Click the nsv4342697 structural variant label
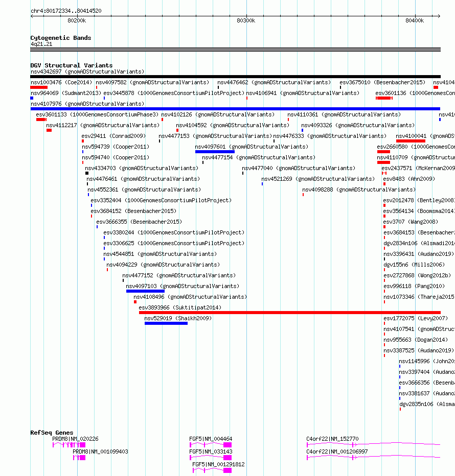Screen dimensions: 455x476 tap(87, 72)
